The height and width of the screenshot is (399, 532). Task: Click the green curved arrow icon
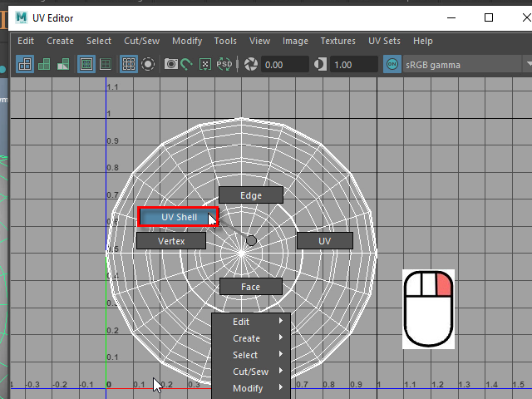click(x=187, y=64)
